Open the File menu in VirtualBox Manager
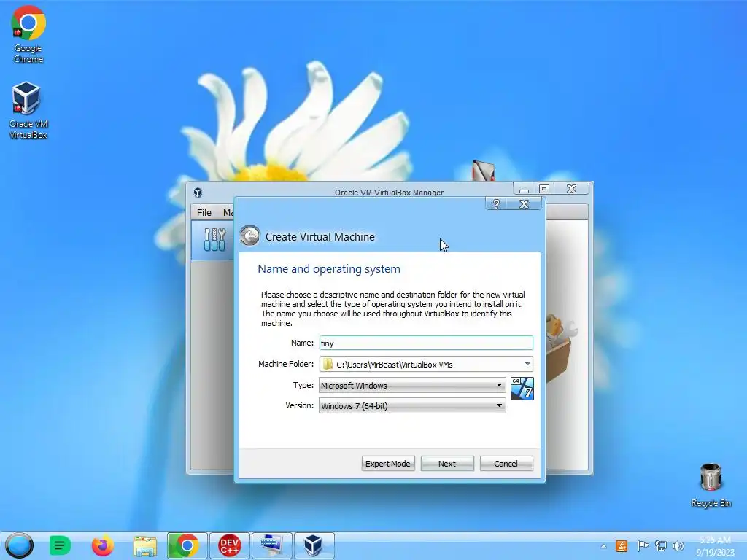 click(x=204, y=212)
